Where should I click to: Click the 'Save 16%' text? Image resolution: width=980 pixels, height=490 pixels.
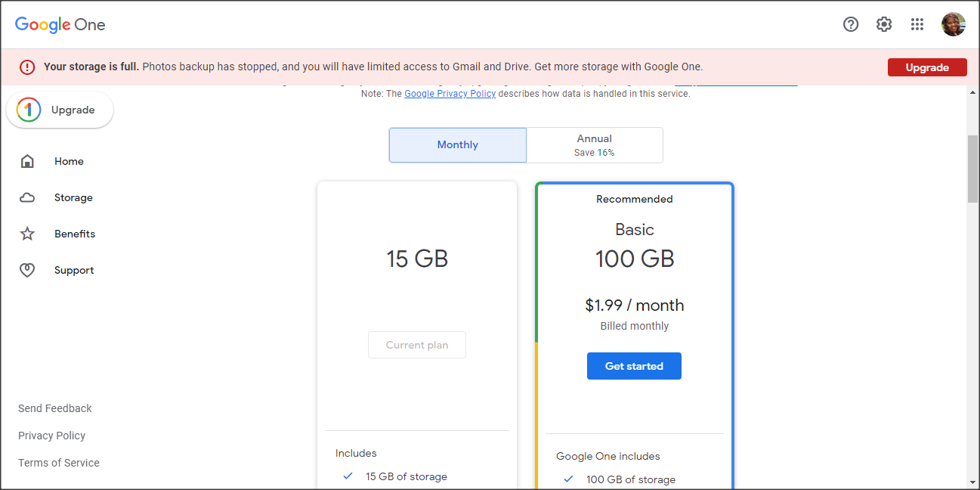595,152
